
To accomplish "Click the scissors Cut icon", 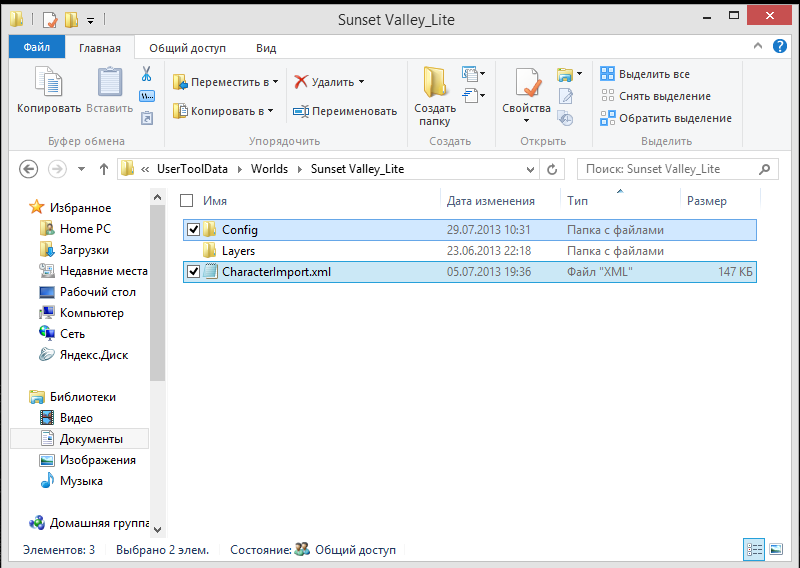I will (x=146, y=74).
